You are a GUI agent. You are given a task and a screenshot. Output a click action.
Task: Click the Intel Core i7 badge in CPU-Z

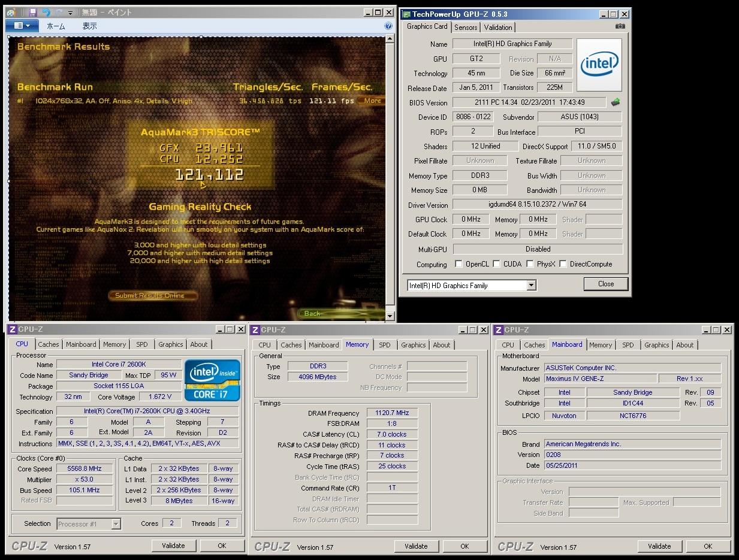point(212,380)
